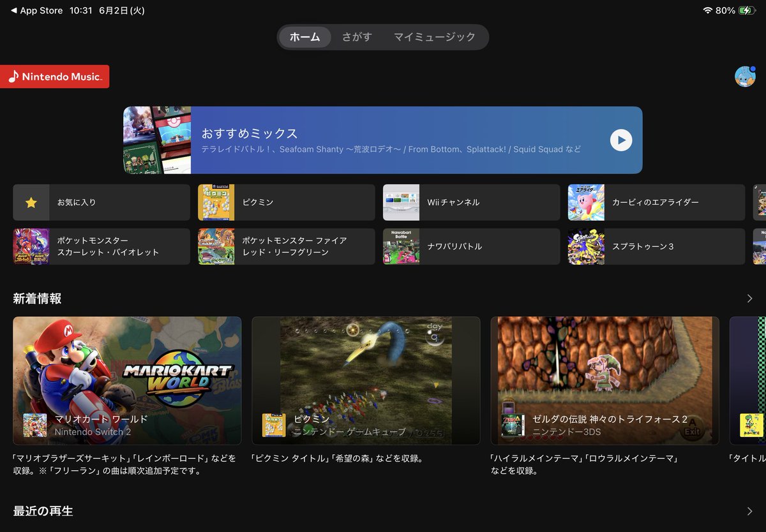Open the ピクミン gameplay banner

pos(366,381)
